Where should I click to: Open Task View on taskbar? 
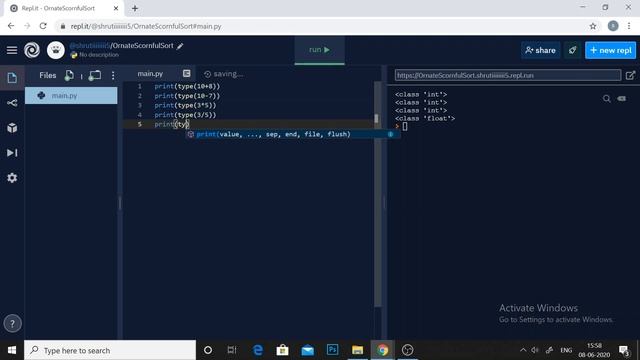[232, 350]
